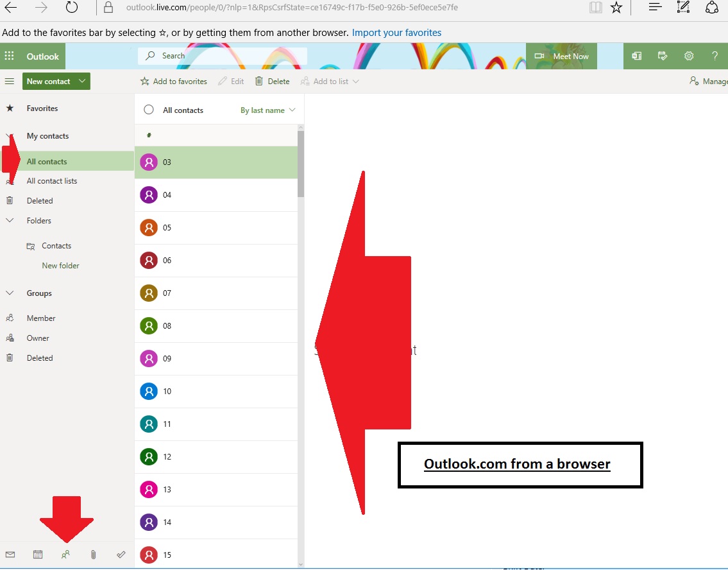Click the browser address bar URL

tap(292, 8)
